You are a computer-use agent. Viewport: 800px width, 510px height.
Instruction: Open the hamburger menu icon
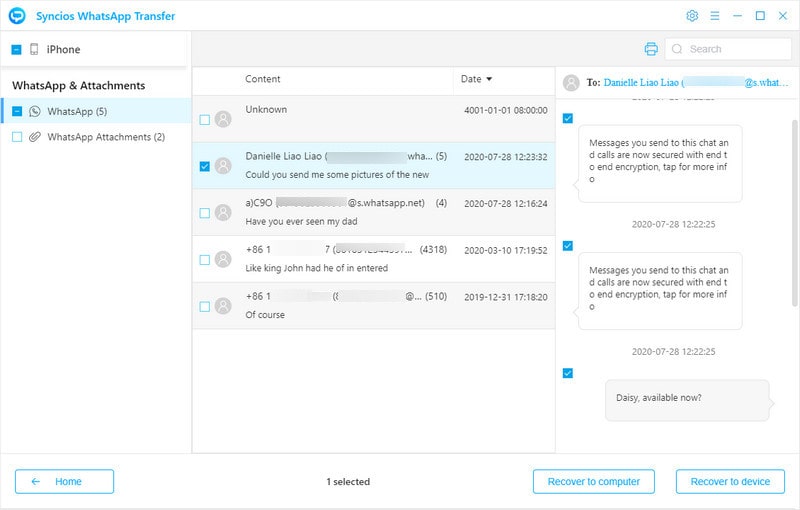coord(715,16)
